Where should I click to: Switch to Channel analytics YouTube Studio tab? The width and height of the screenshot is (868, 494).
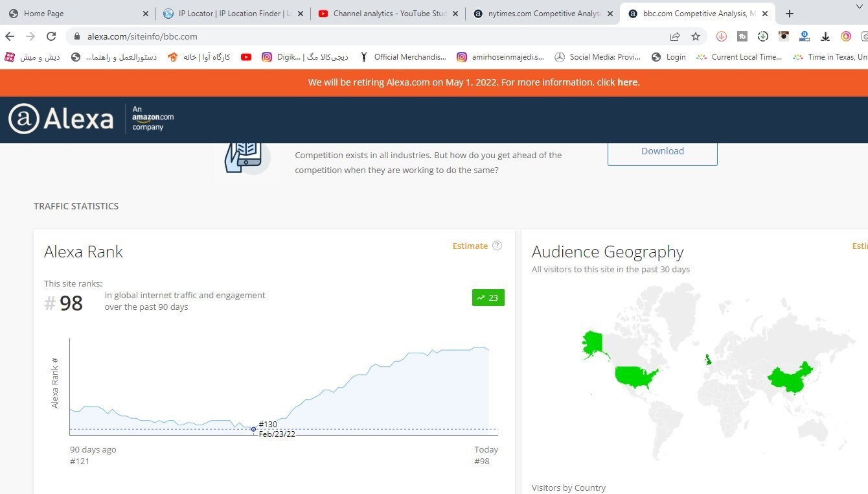[387, 13]
